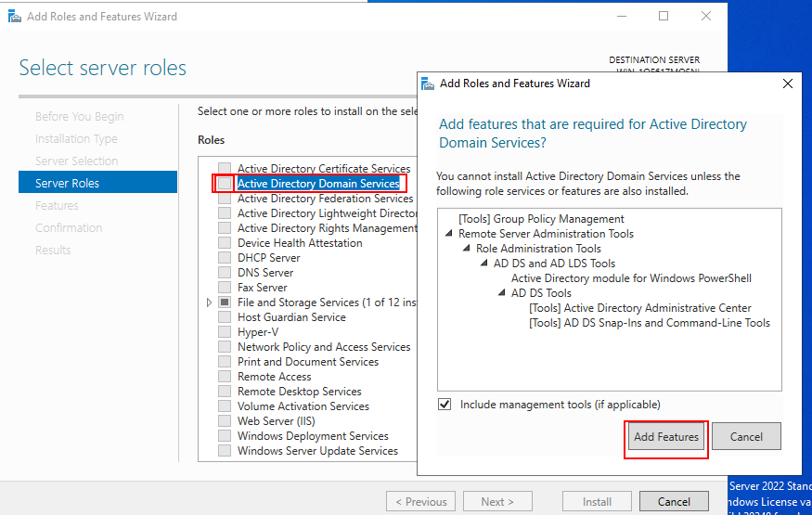Check Active Directory Domain Services role
This screenshot has width=812, height=515.
tap(225, 183)
